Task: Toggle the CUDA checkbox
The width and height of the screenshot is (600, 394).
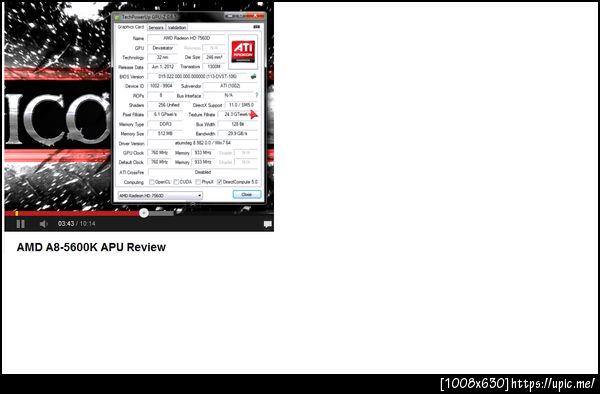Action: [176, 182]
